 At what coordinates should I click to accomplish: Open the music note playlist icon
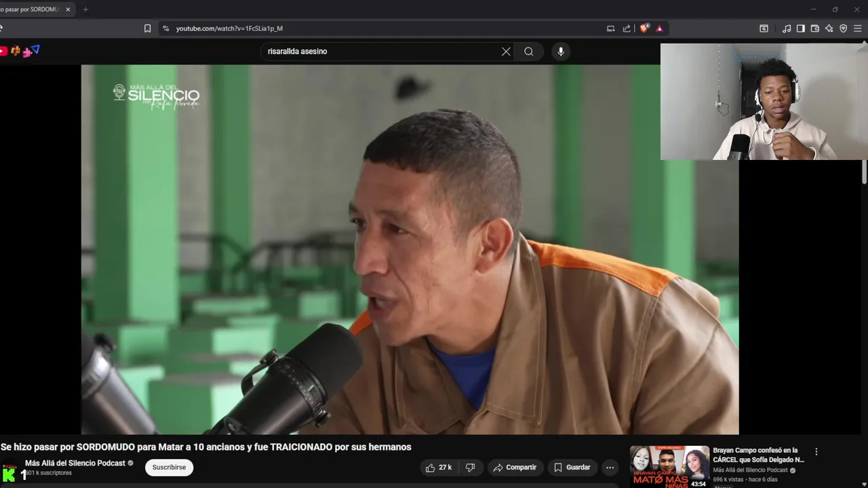click(787, 28)
